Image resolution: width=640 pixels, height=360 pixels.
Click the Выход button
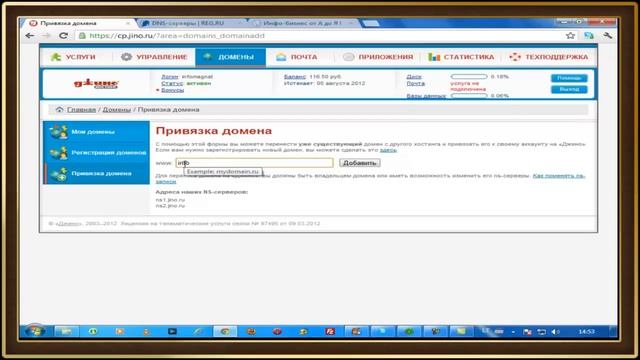click(569, 89)
